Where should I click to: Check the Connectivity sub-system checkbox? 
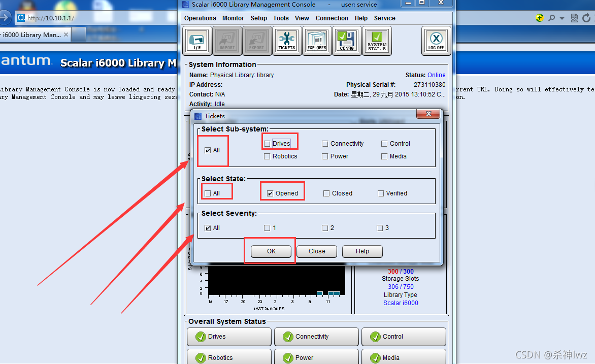pos(325,144)
